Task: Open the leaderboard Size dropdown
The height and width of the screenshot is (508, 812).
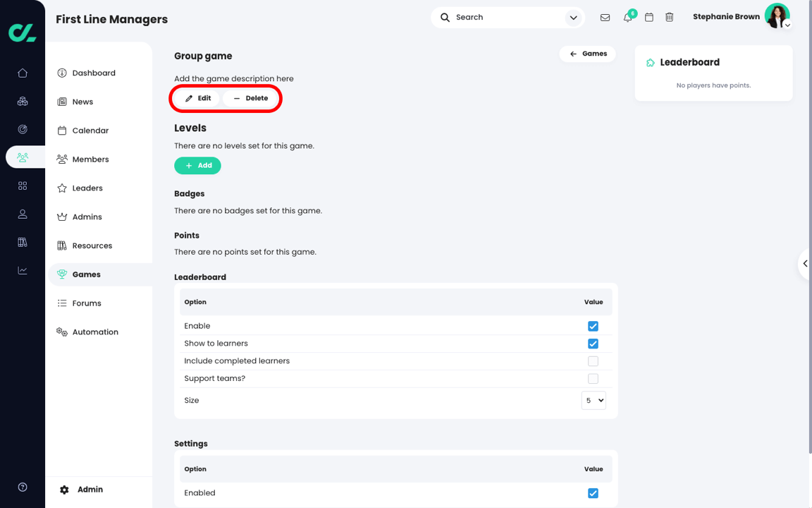Action: (x=593, y=400)
